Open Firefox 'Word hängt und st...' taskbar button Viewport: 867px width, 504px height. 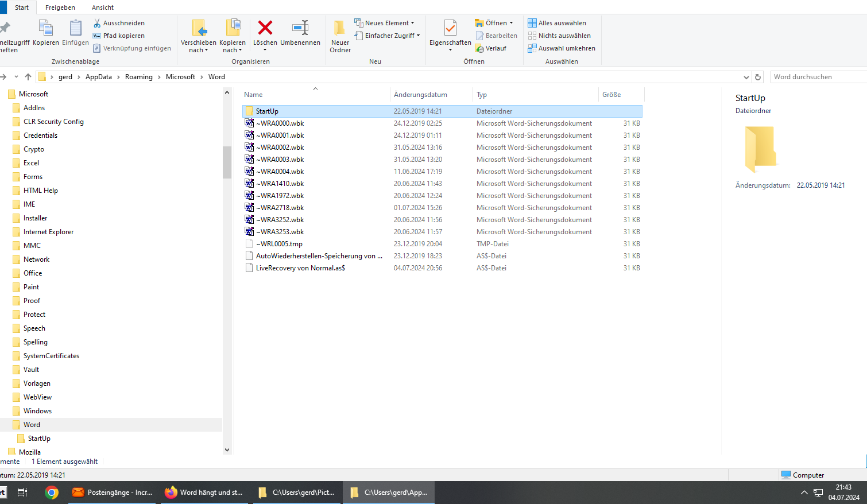[203, 493]
